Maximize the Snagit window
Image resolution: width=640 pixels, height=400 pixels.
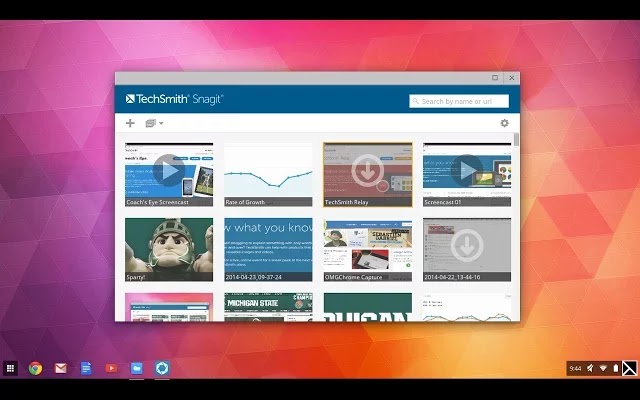pos(495,78)
